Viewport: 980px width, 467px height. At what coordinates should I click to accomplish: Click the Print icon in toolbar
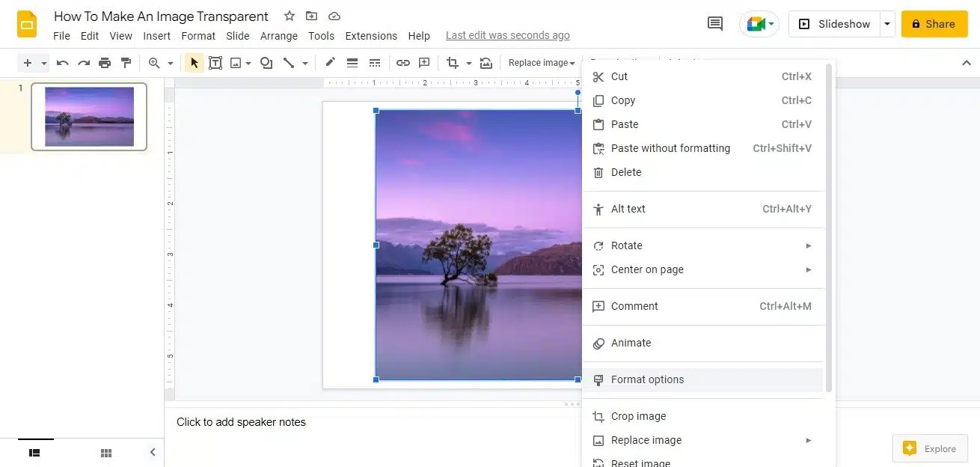[105, 63]
